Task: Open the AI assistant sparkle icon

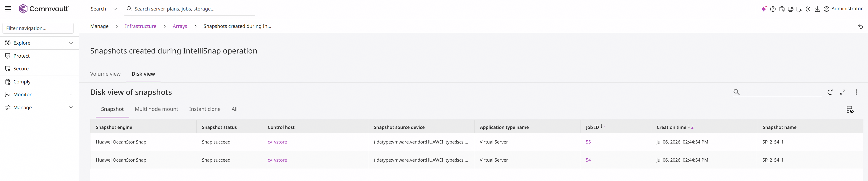Action: tap(764, 9)
